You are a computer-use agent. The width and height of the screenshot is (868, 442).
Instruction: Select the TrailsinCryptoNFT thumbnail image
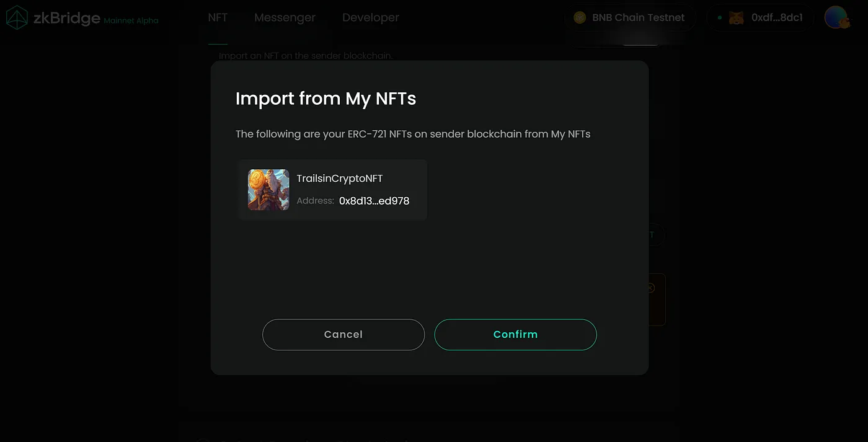click(268, 190)
